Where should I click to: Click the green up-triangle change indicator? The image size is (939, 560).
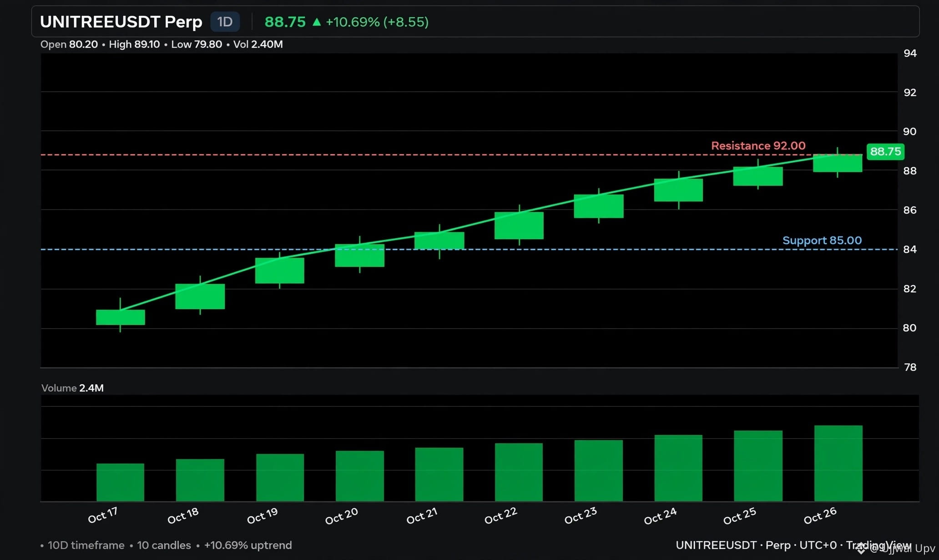pos(317,21)
